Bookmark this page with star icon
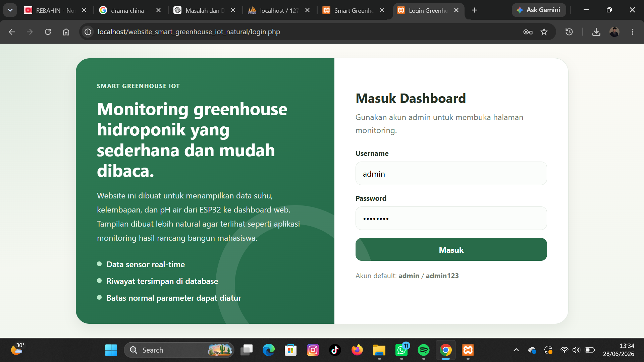 [544, 32]
